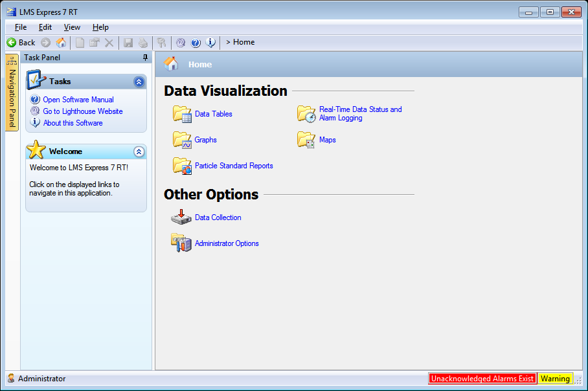
Task: Collapse the Tasks section
Action: coord(139,82)
